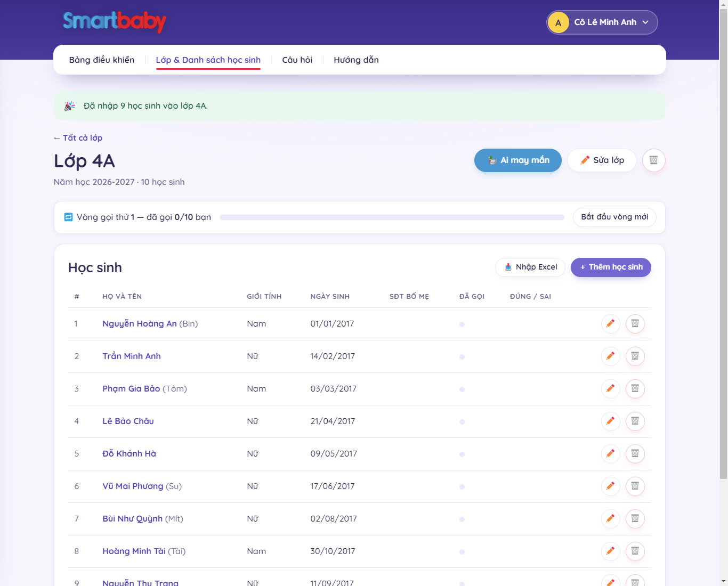
Task: Click the calling round progress bar
Action: (x=392, y=217)
